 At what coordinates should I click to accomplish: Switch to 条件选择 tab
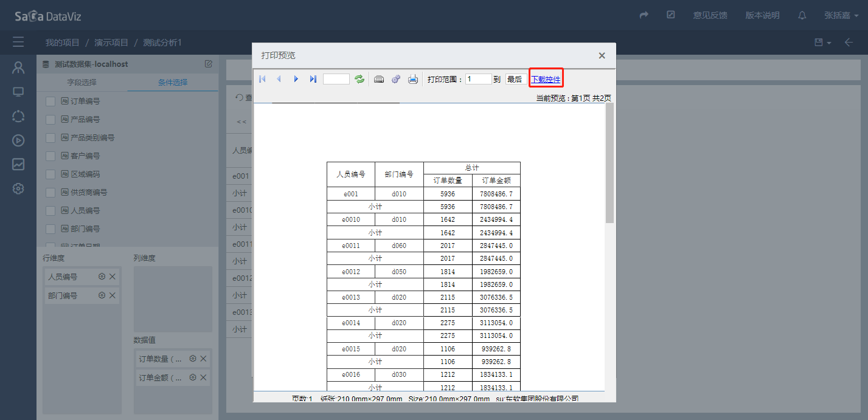click(173, 82)
